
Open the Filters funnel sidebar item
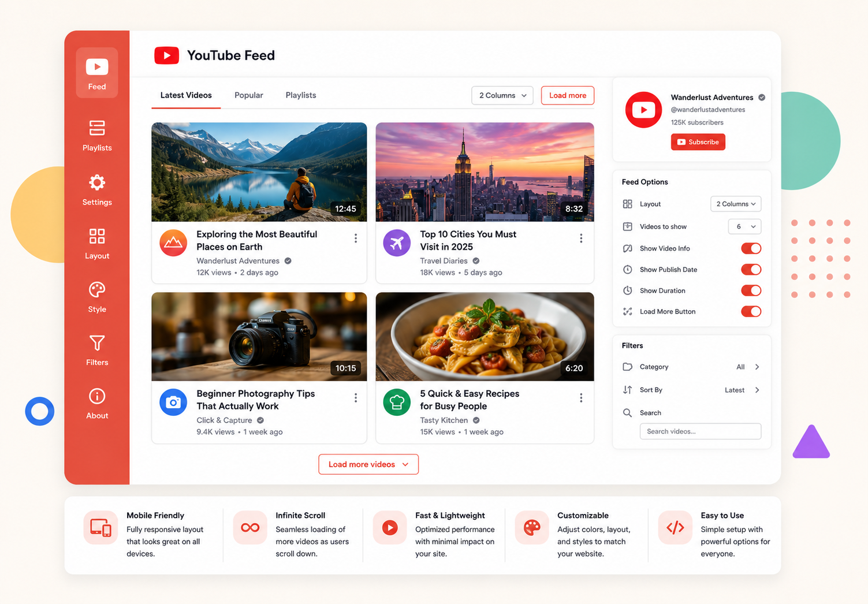pos(97,351)
